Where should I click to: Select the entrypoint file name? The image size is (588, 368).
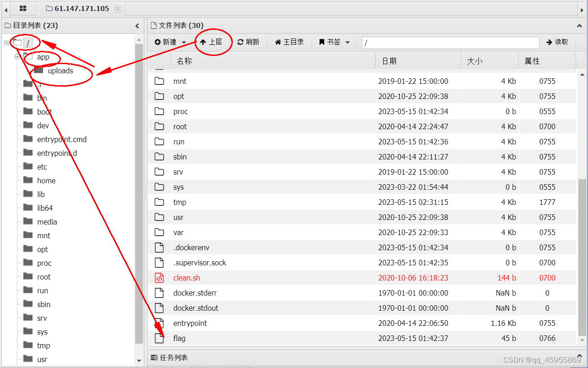pyautogui.click(x=190, y=323)
